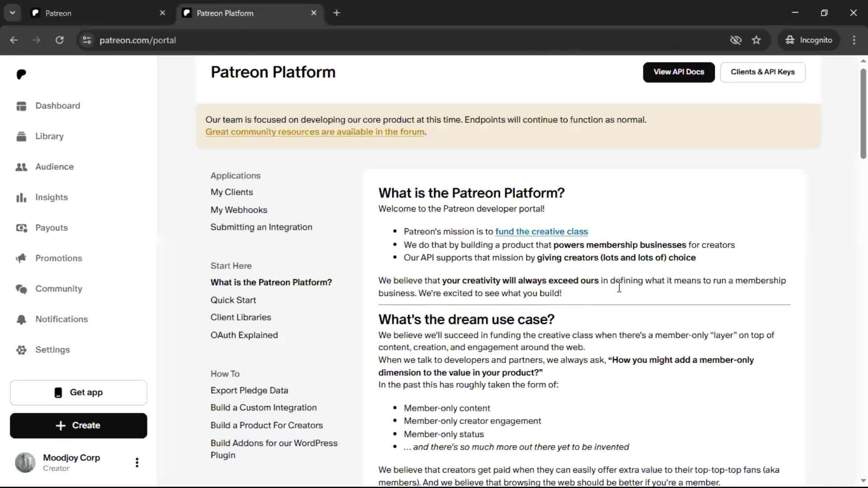The height and width of the screenshot is (488, 868).
Task: Go to Community in sidebar
Action: click(x=59, y=289)
